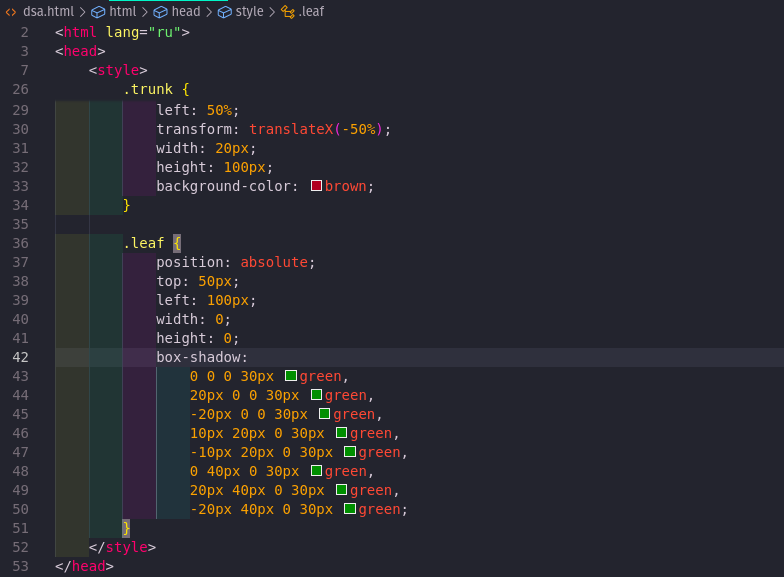The height and width of the screenshot is (577, 784).
Task: Click the head symbol cube icon
Action: [160, 12]
